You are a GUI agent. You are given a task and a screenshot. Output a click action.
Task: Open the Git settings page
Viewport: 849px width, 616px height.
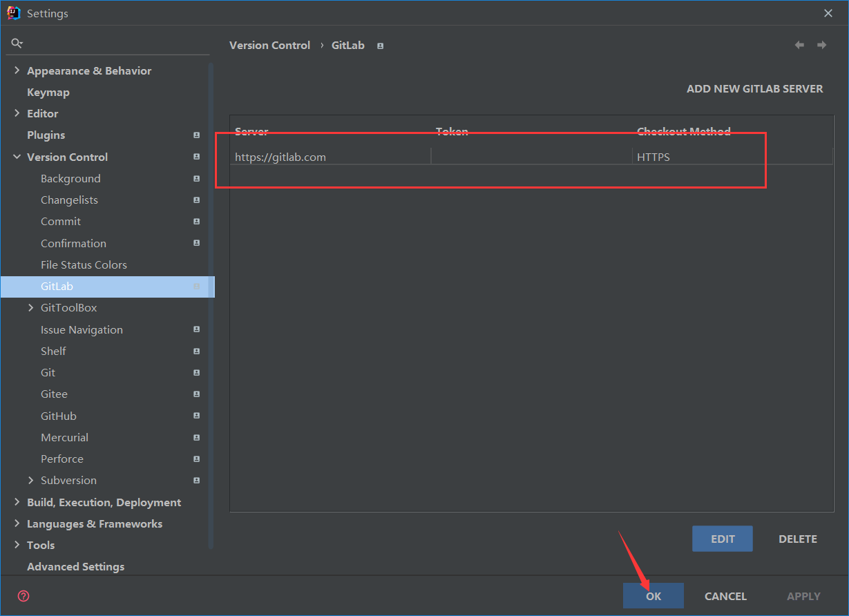click(x=48, y=372)
